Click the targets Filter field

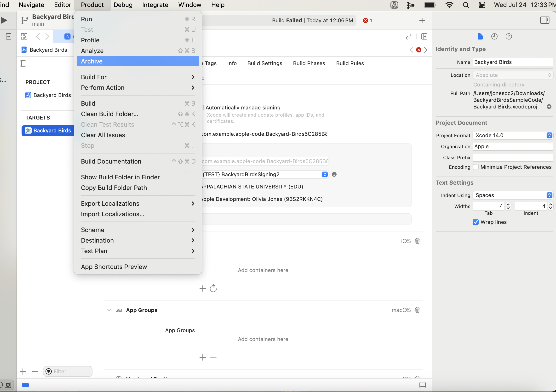[x=68, y=371]
